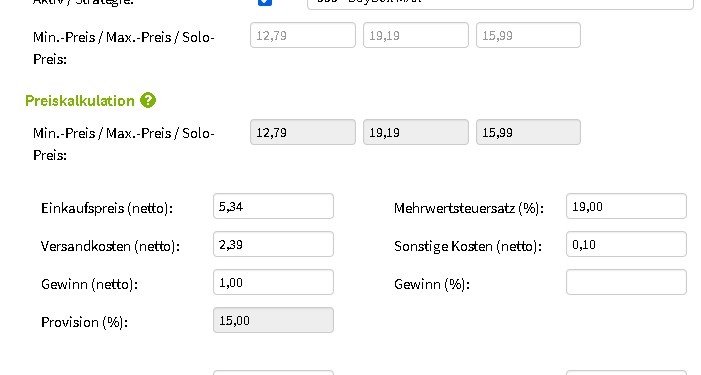Click the Provision (%) label text

pos(84,322)
